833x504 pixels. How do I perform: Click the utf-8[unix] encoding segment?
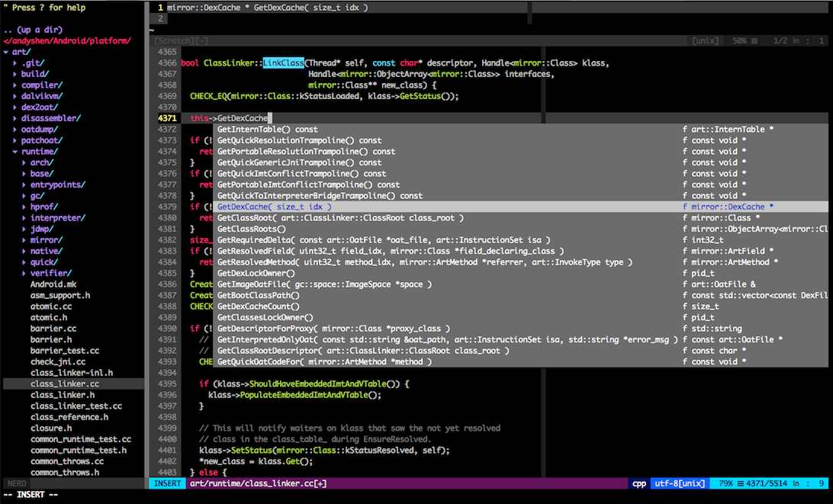point(680,484)
